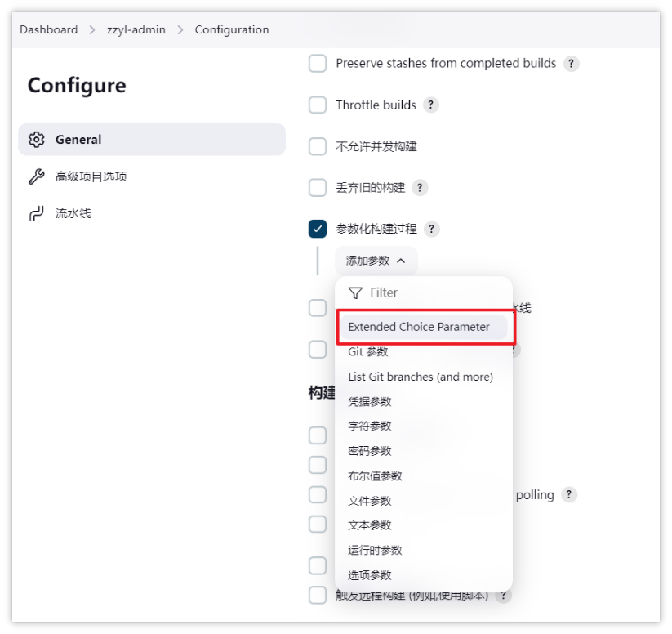Choose List Git branches (and more)

pos(421,377)
